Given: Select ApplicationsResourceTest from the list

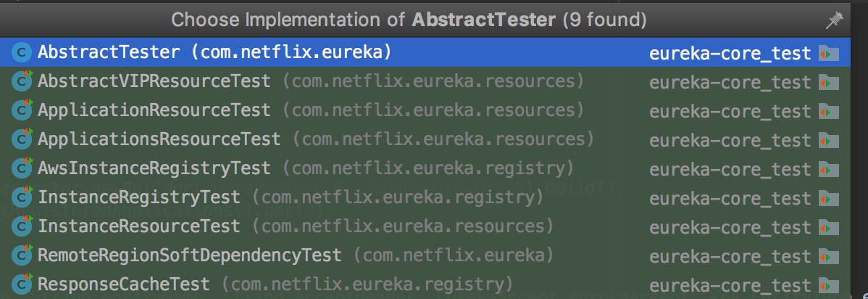Looking at the screenshot, I should point(159,139).
